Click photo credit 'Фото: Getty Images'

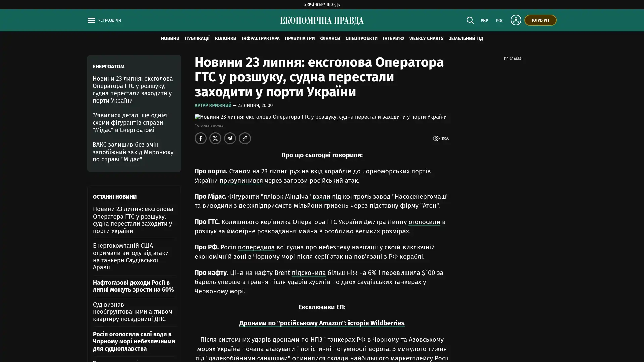(209, 126)
